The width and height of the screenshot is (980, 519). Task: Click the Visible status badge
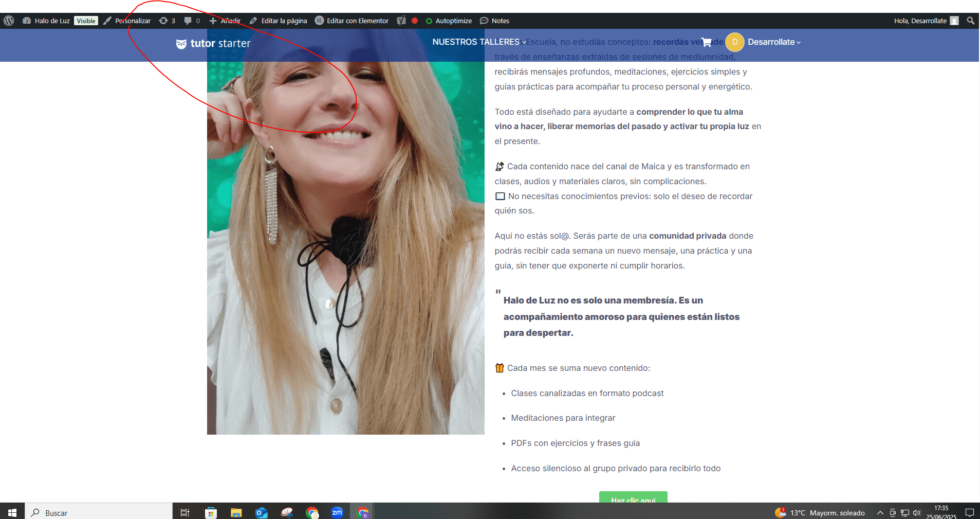pyautogui.click(x=86, y=21)
